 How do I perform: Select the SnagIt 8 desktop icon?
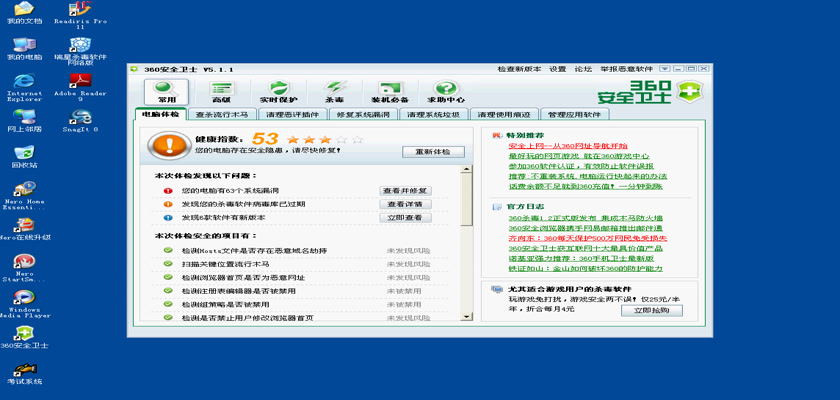click(80, 120)
